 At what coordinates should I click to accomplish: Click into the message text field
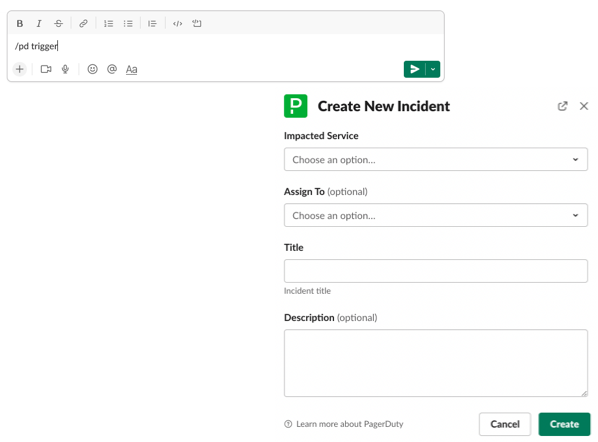225,46
